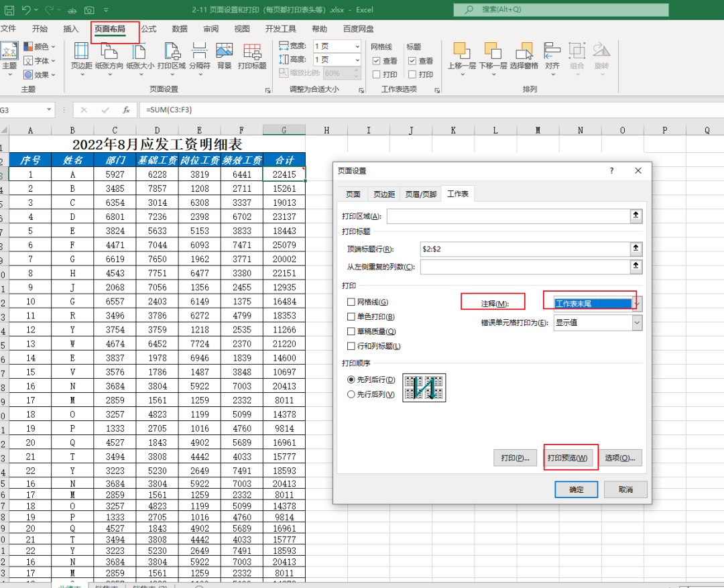Click 取消 to cancel page setup
This screenshot has width=724, height=588.
tap(625, 489)
